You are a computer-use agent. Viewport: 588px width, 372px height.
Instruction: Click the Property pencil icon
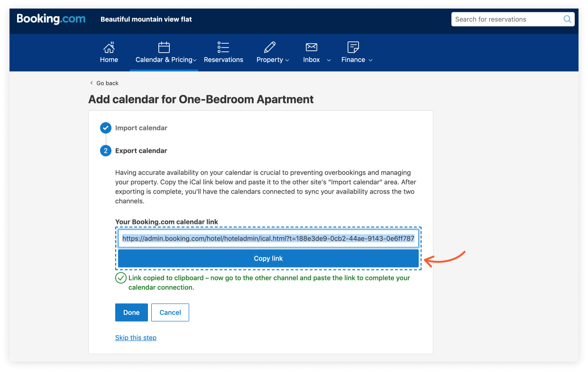[270, 47]
